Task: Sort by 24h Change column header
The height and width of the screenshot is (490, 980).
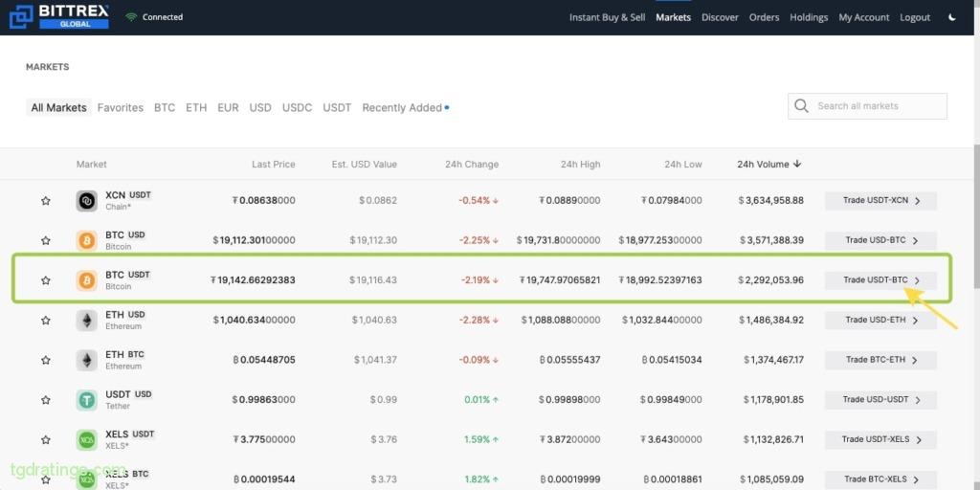Action: tap(472, 165)
